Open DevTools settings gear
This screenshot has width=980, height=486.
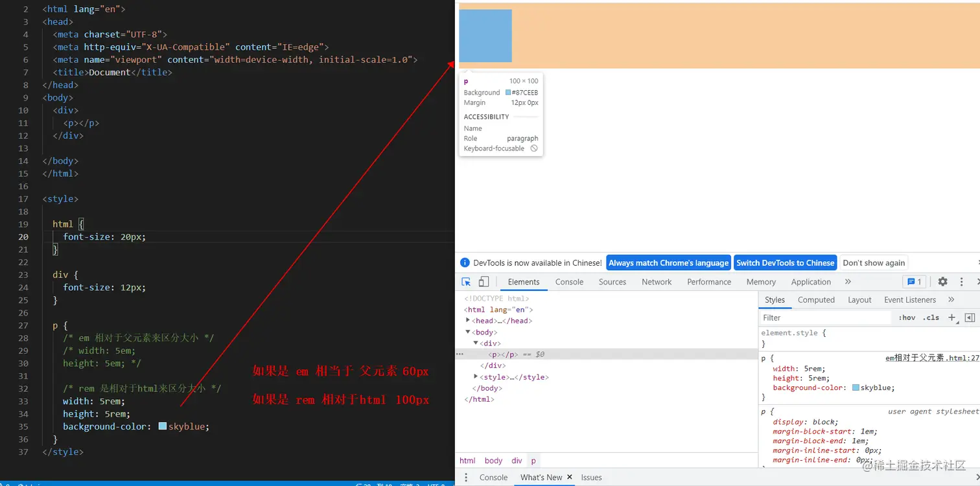pos(943,282)
